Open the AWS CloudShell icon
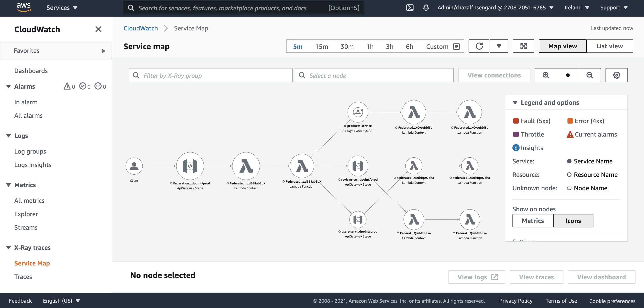644x308 pixels. 410,8
